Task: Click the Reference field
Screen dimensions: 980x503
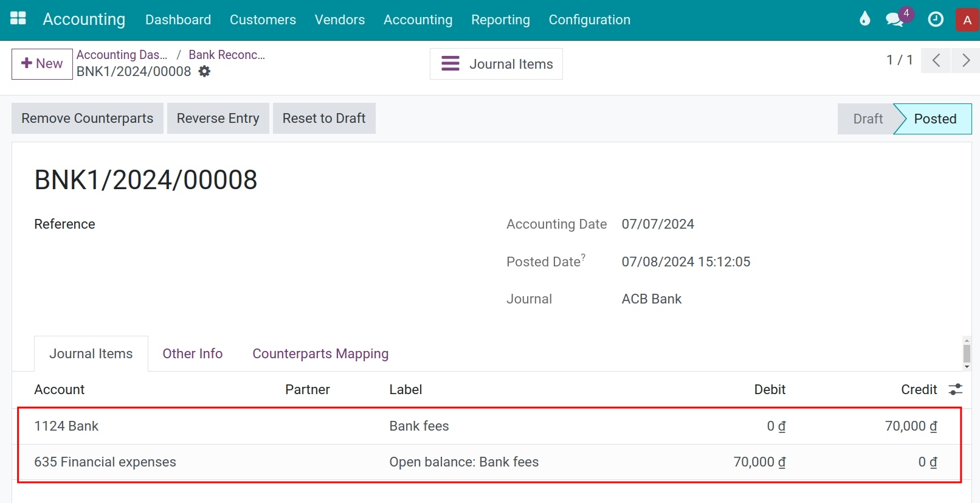Action: (64, 224)
